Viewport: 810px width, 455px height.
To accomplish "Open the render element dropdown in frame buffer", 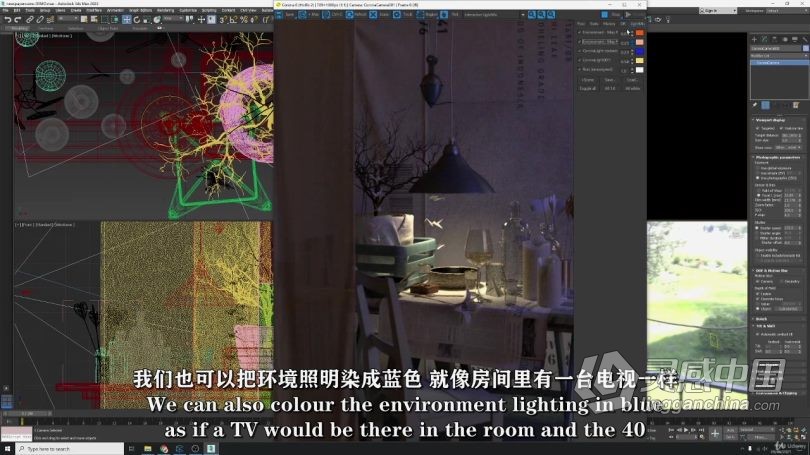I will point(493,14).
